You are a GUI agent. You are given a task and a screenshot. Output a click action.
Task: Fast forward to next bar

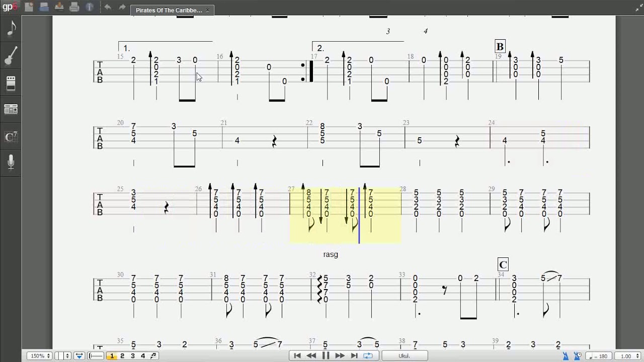pos(340,356)
